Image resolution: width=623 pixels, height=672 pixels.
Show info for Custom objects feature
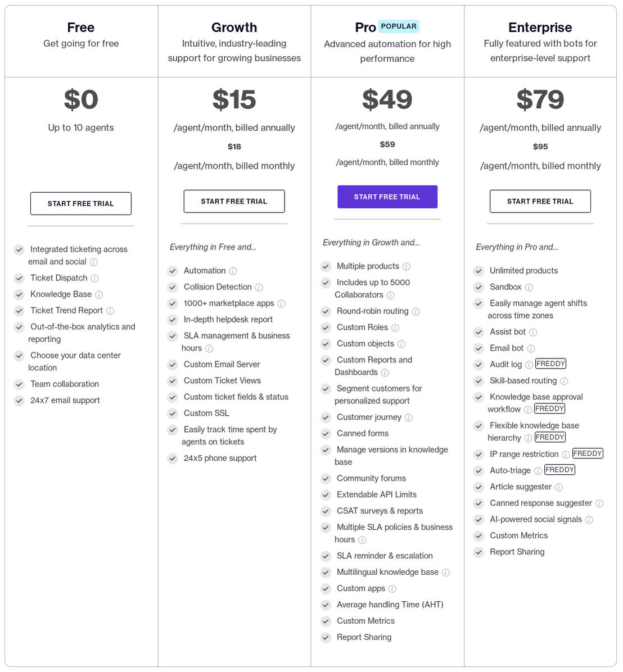401,344
